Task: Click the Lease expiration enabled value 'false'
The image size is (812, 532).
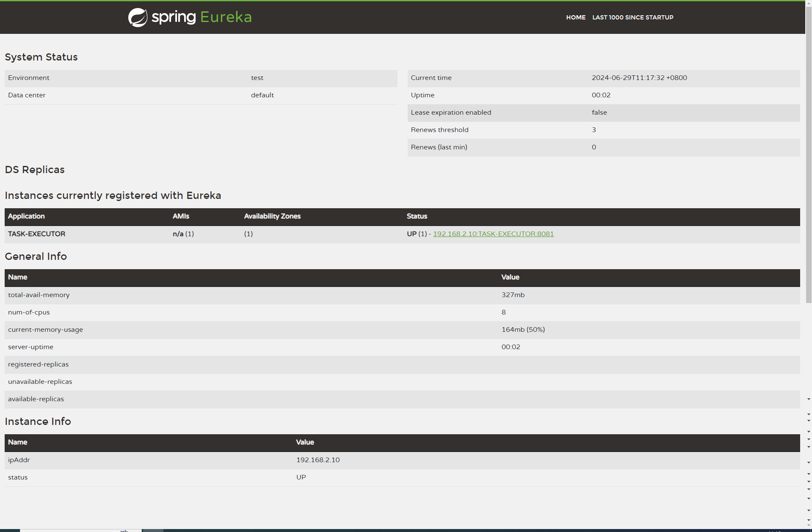Action: coord(599,113)
